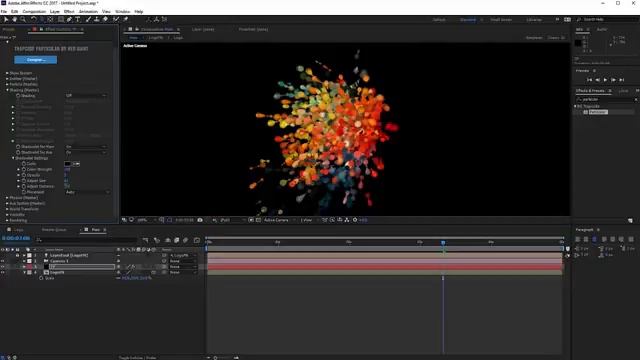Toggle stopwatch for Color Strength
Viewport: 640px width, 360px height.
tap(24, 169)
